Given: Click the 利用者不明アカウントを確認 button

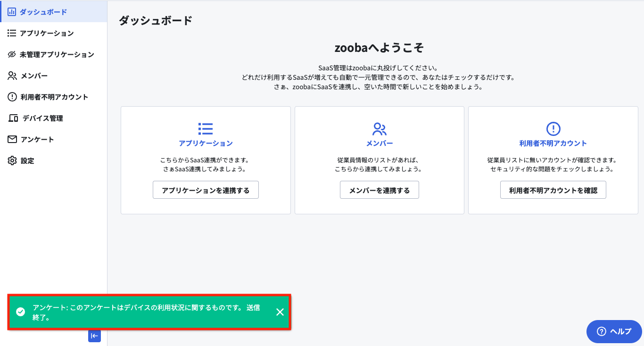Looking at the screenshot, I should [553, 190].
